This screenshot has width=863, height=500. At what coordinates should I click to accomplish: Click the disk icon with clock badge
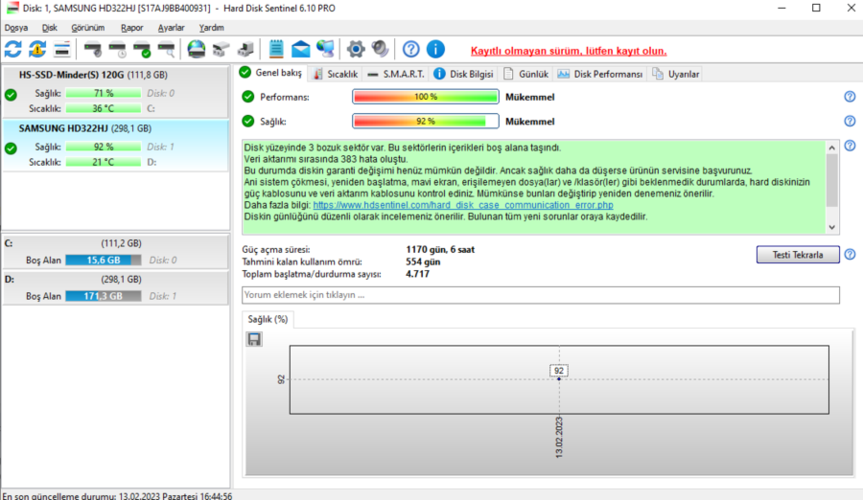click(117, 50)
